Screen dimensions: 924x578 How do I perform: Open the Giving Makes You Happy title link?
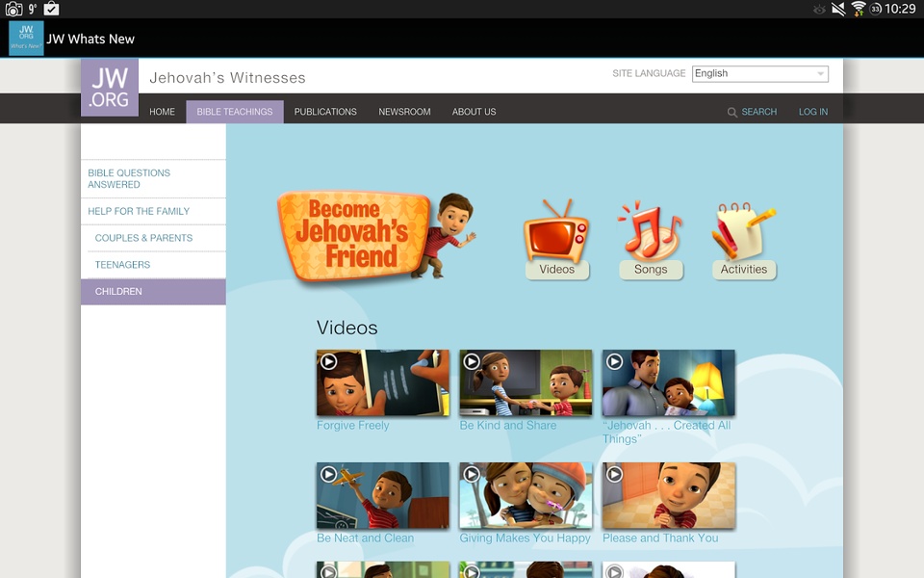(526, 538)
